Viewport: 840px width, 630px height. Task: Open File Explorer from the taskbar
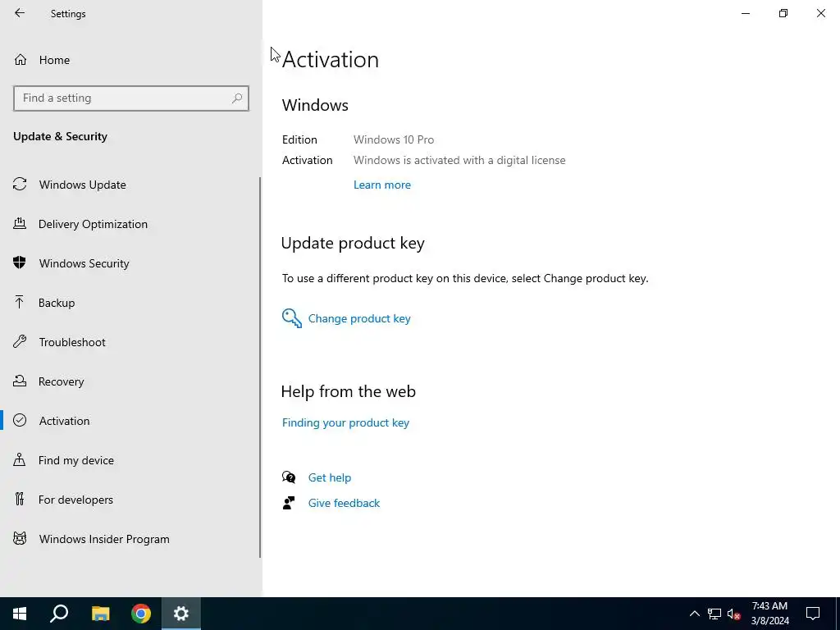[100, 614]
